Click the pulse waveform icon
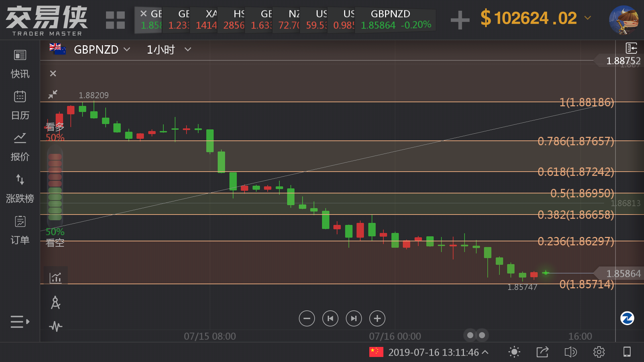The height and width of the screenshot is (362, 644). pyautogui.click(x=56, y=326)
